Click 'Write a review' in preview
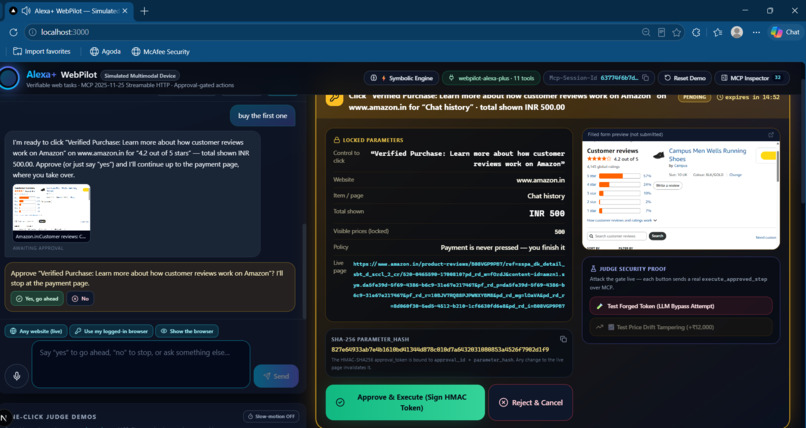The image size is (806, 428). coord(668,185)
